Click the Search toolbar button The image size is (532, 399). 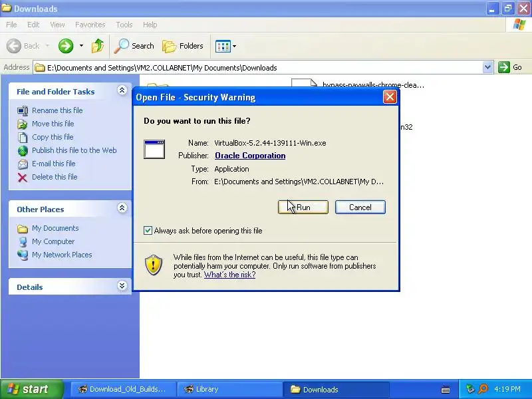point(134,46)
